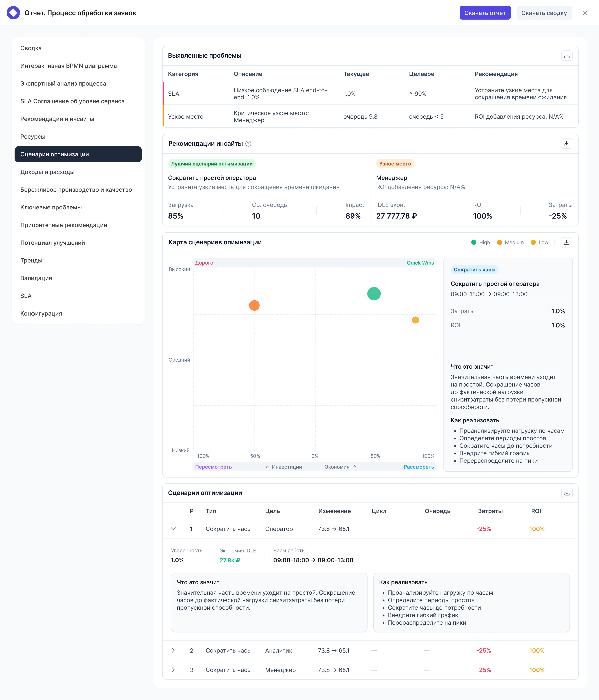This screenshot has height=700, width=599.
Task: Expand scenario row 2 Аналитик
Action: click(x=173, y=651)
